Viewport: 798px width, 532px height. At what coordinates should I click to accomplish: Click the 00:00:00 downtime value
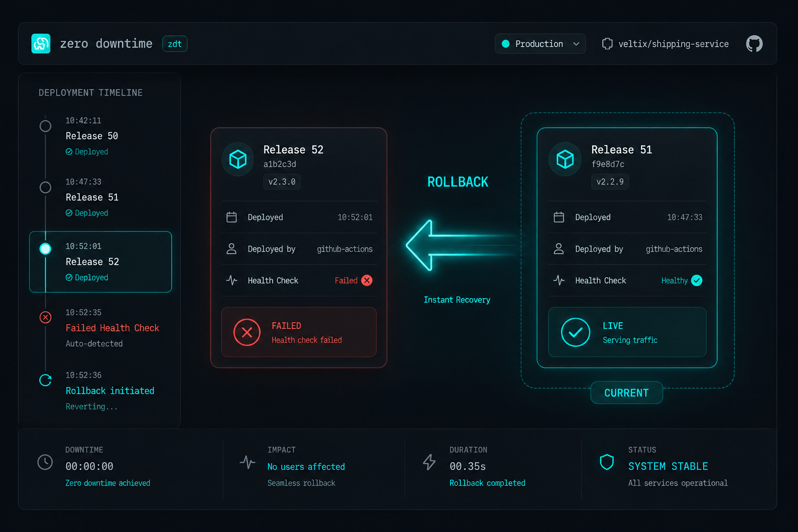89,467
